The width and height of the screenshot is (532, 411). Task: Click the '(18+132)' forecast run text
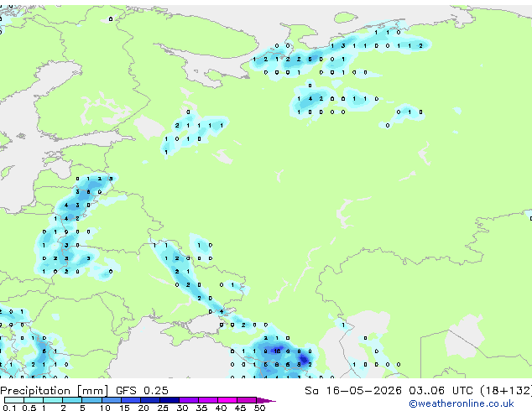point(506,391)
